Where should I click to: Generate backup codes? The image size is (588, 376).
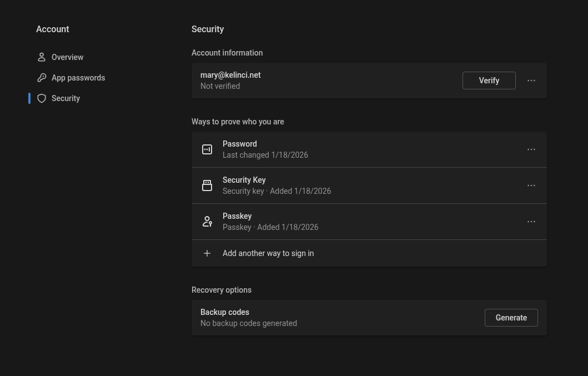point(511,318)
